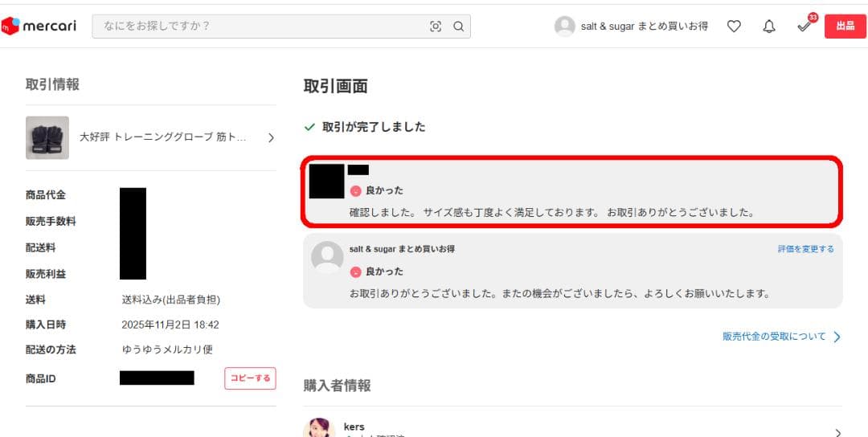Screen dimensions: 868x437
Task: Open the to-do checkmark icon with badge
Action: tap(805, 24)
